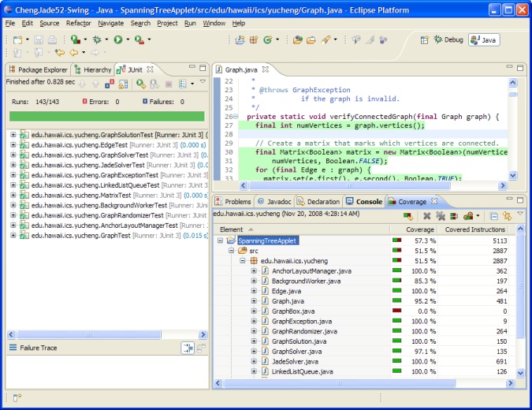Open the Refactor menu
532x410 pixels.
tap(78, 23)
